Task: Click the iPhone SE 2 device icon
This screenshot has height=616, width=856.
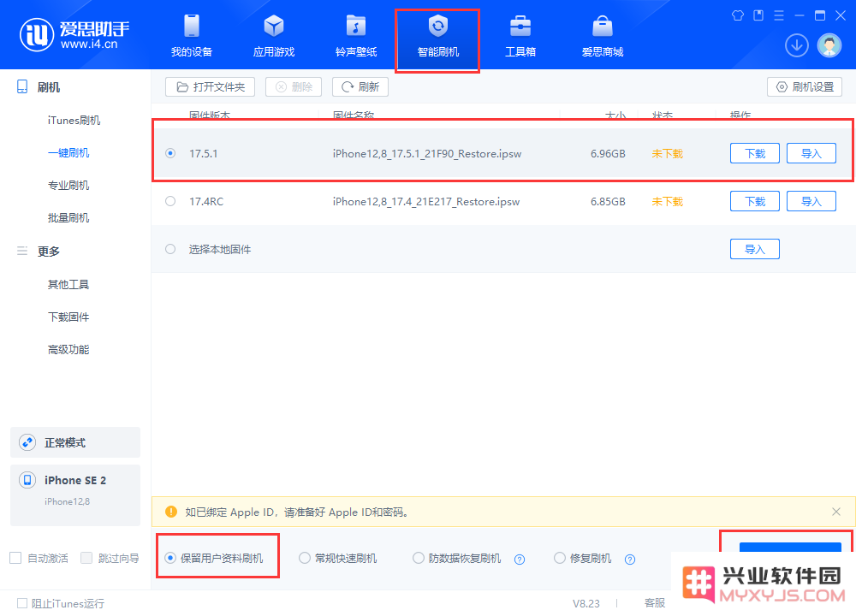Action: tap(27, 480)
